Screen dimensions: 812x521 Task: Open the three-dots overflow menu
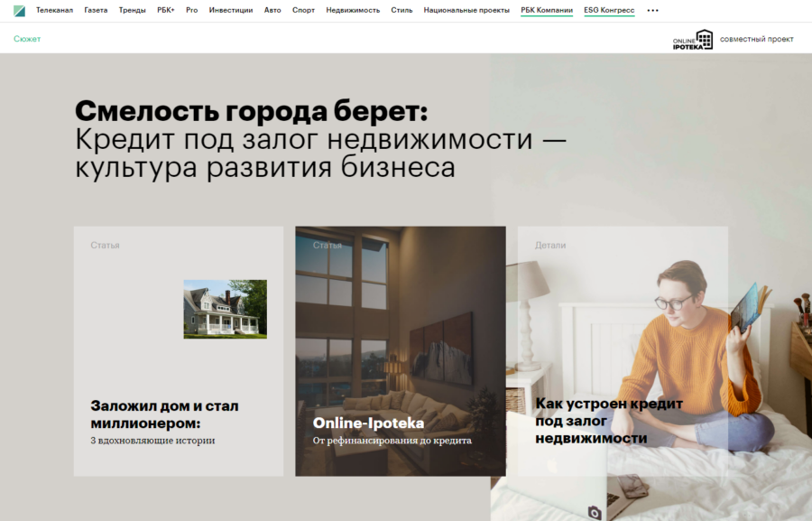tap(652, 10)
